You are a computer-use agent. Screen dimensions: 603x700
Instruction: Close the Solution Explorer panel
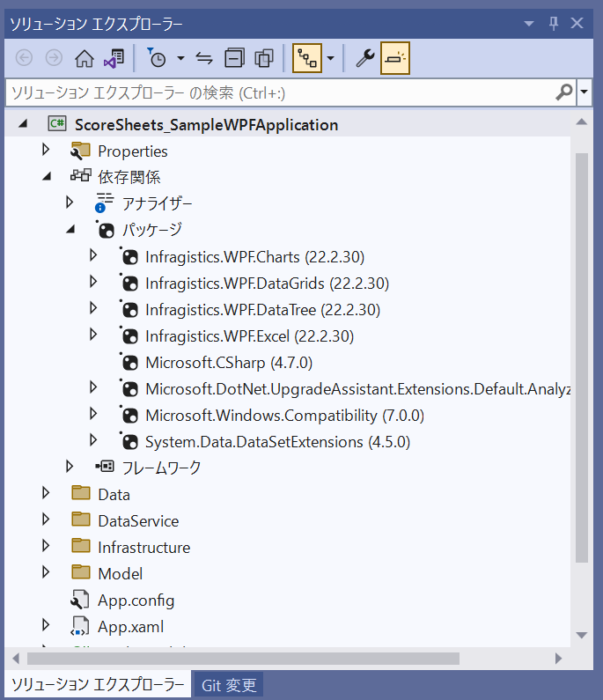tap(577, 23)
